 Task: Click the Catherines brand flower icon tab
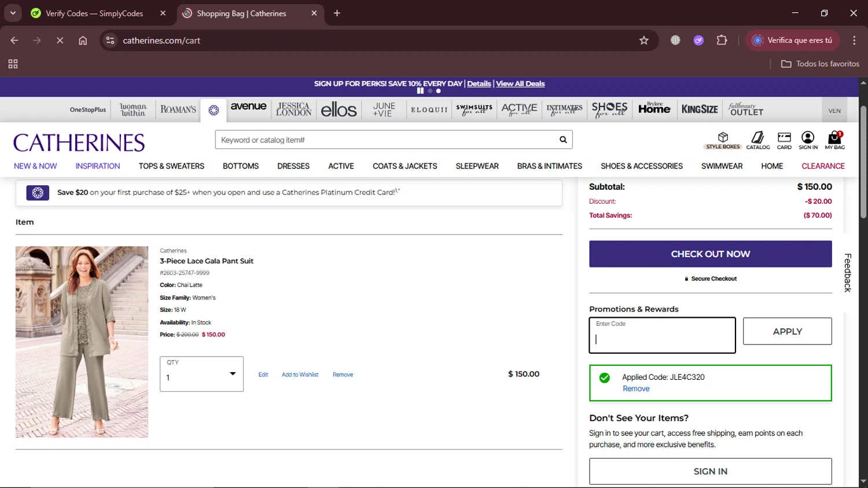pos(214,110)
